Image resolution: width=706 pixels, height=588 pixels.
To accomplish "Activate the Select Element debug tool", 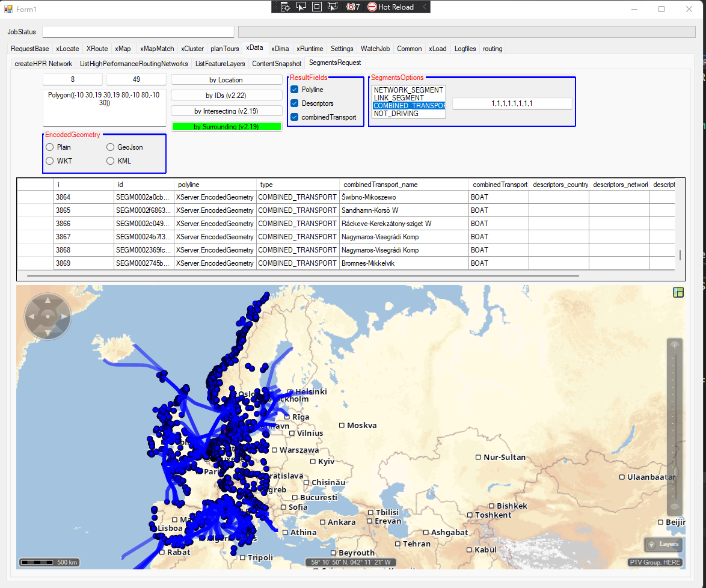I will [x=301, y=7].
